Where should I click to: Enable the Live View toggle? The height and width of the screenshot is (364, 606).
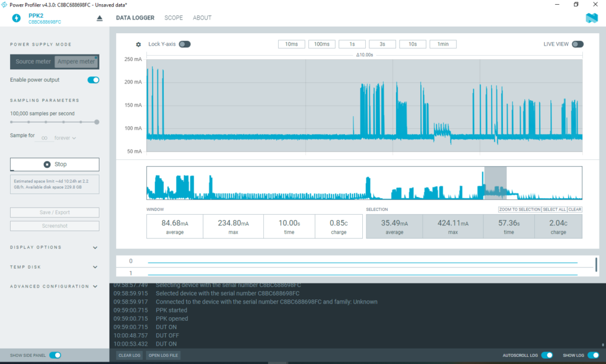578,44
